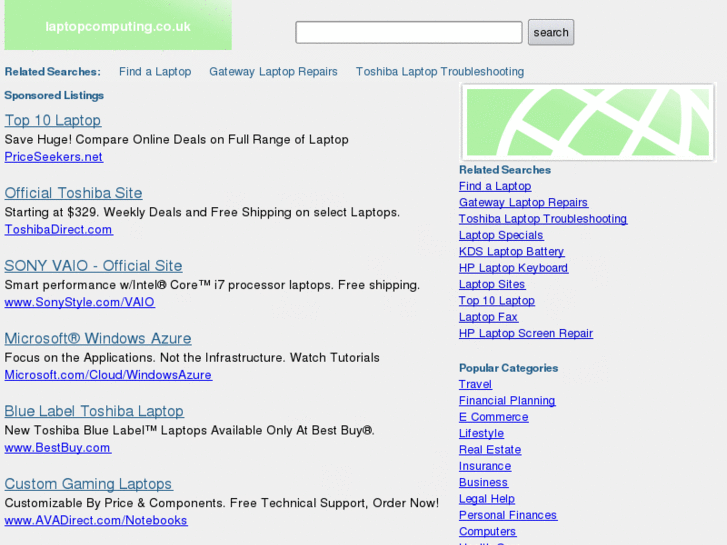The image size is (727, 545).
Task: Visit the ToshibaDirect.com link
Action: (x=58, y=230)
